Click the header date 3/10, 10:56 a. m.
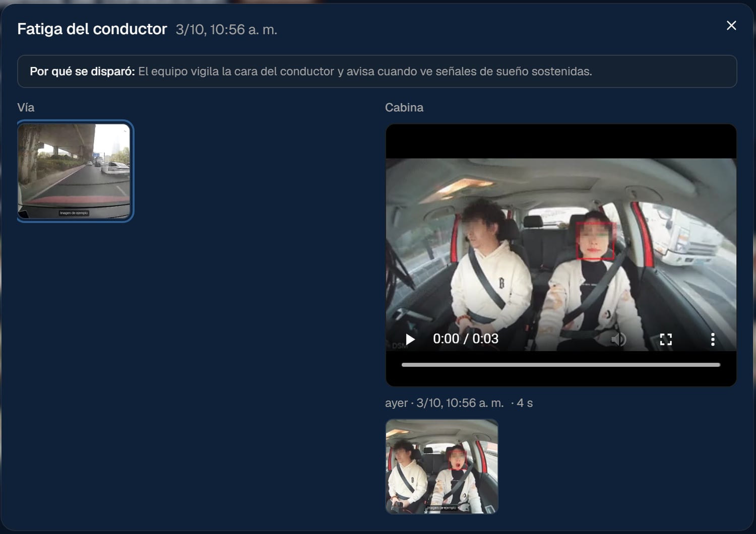This screenshot has width=756, height=534. [x=226, y=30]
